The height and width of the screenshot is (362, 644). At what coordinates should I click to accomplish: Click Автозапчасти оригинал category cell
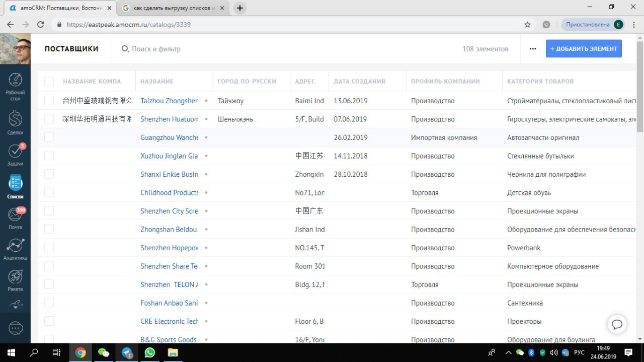point(543,137)
